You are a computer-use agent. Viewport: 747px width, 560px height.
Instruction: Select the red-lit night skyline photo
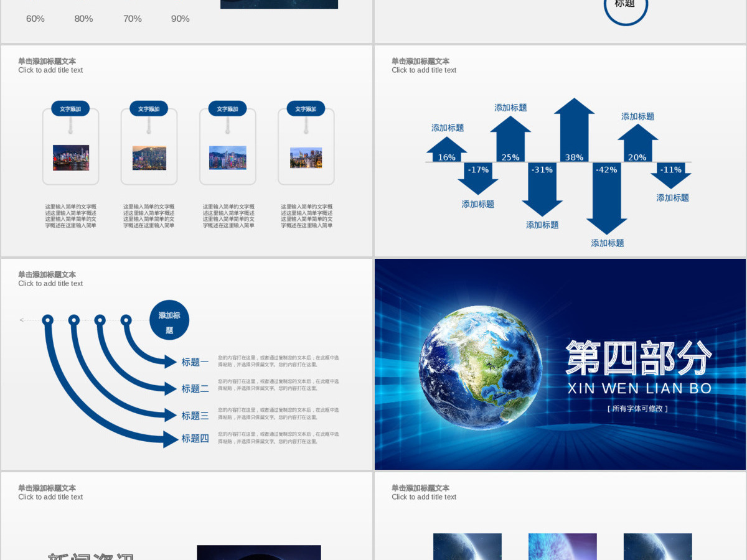pos(71,157)
